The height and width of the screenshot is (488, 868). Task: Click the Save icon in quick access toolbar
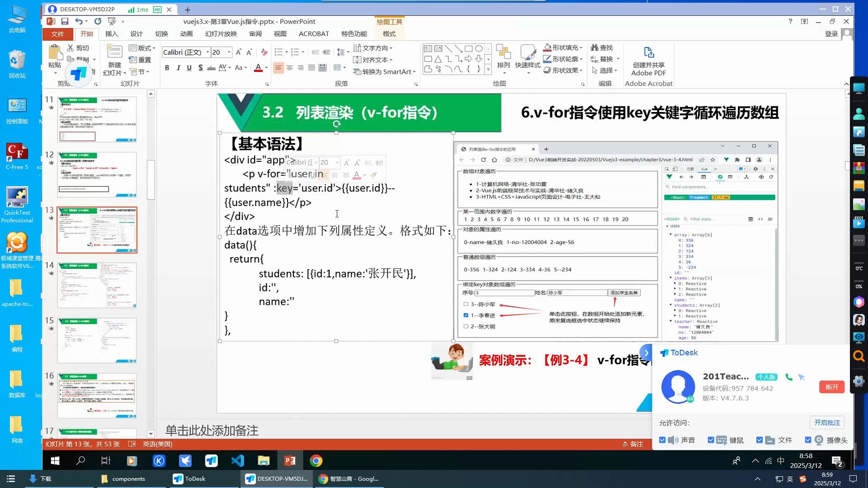65,21
